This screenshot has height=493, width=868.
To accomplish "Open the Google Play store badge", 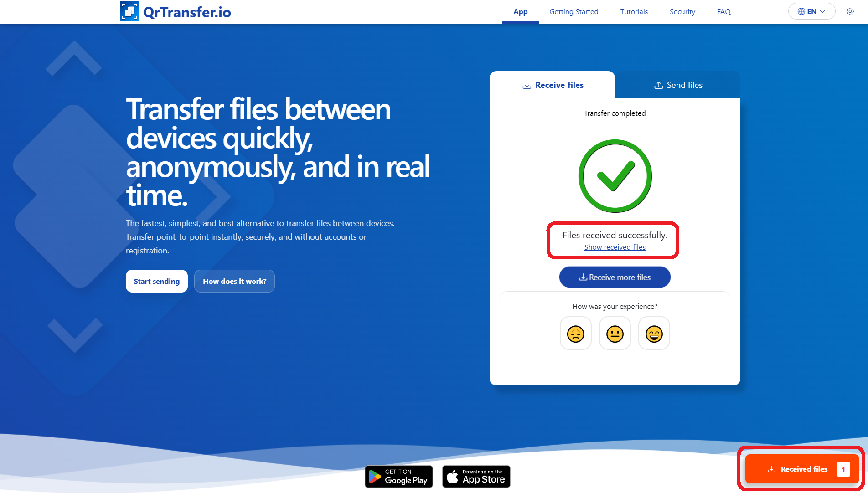I will pyautogui.click(x=399, y=477).
